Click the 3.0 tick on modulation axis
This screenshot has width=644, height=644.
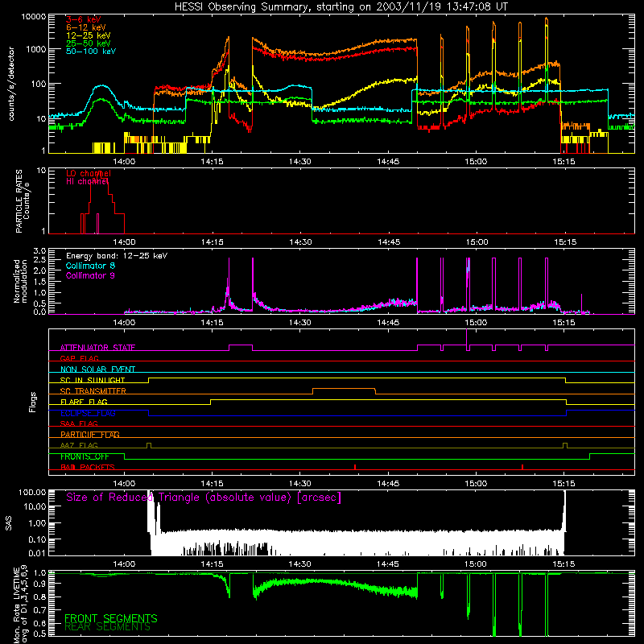[39, 251]
